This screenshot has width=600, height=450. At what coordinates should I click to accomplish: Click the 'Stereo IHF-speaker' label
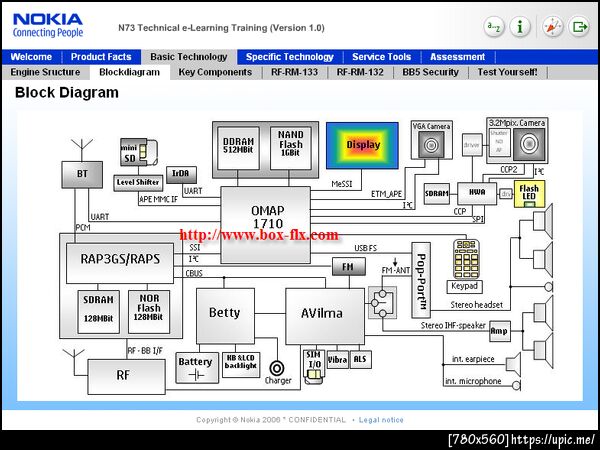coord(453,326)
